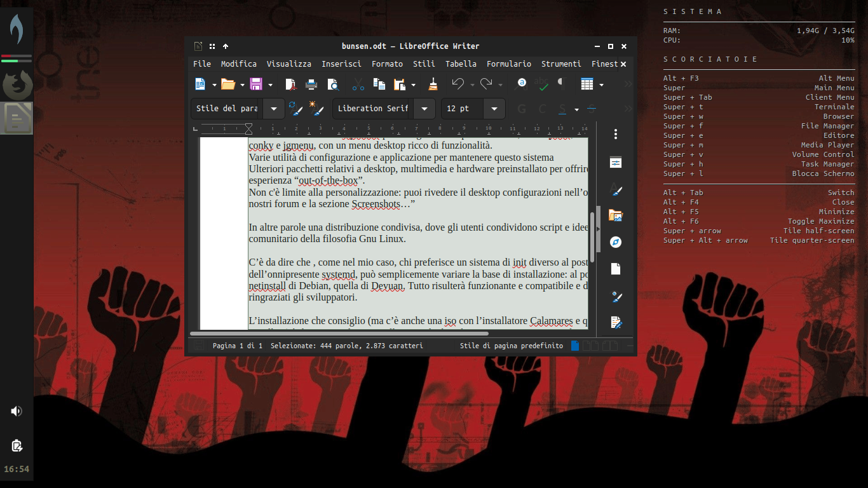This screenshot has width=868, height=488.
Task: Open the Clone Formatting paintbrush tool
Action: point(433,84)
